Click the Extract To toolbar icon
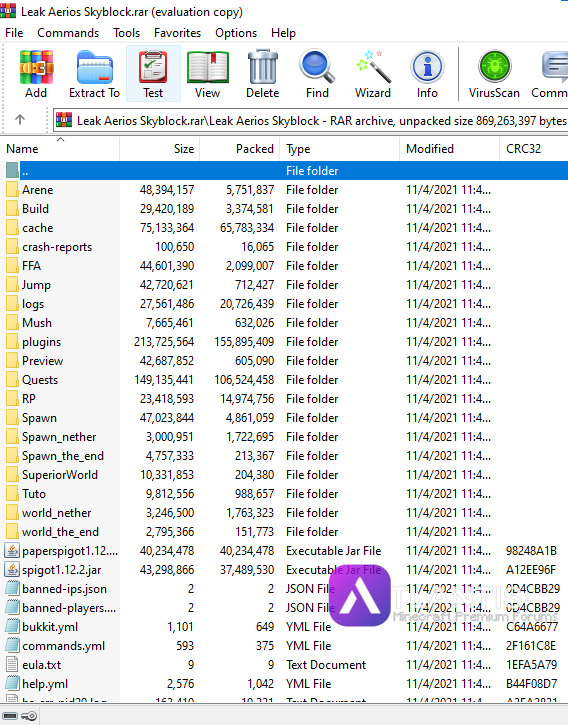568x725 pixels. (94, 68)
